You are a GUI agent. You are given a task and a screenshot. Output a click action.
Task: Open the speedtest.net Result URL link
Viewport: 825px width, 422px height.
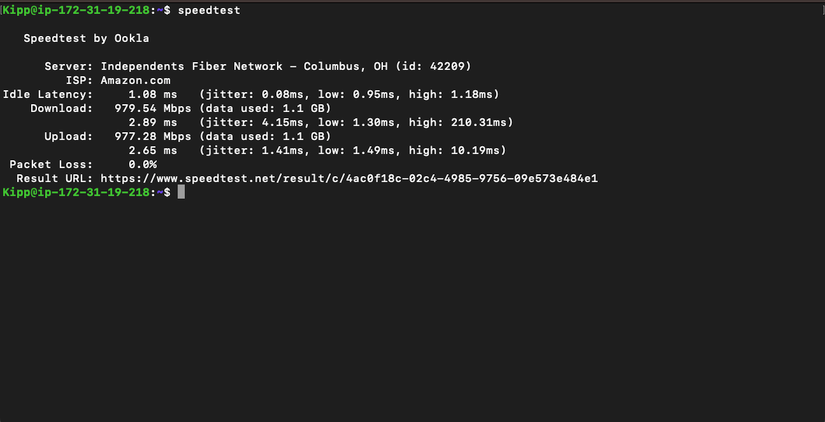[x=349, y=178]
